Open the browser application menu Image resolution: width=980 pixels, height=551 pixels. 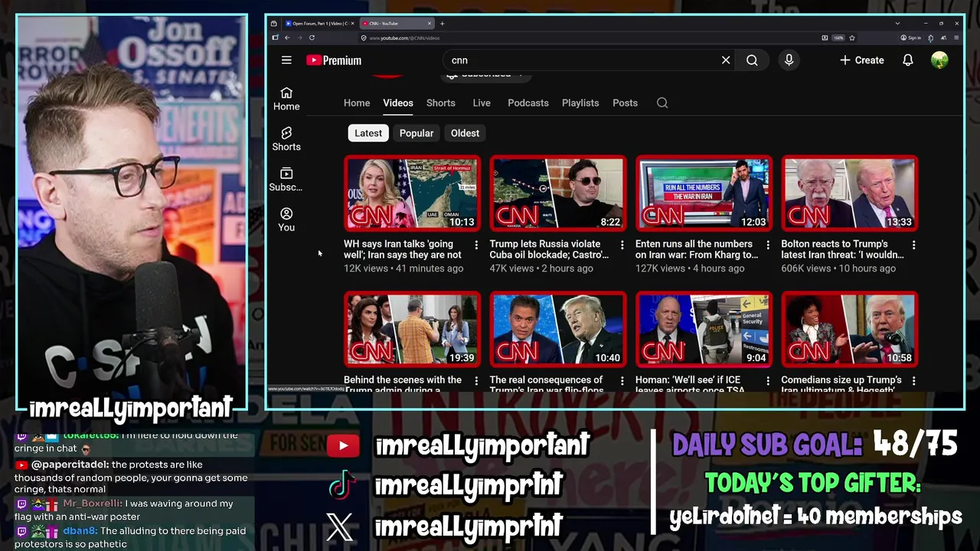tap(957, 37)
